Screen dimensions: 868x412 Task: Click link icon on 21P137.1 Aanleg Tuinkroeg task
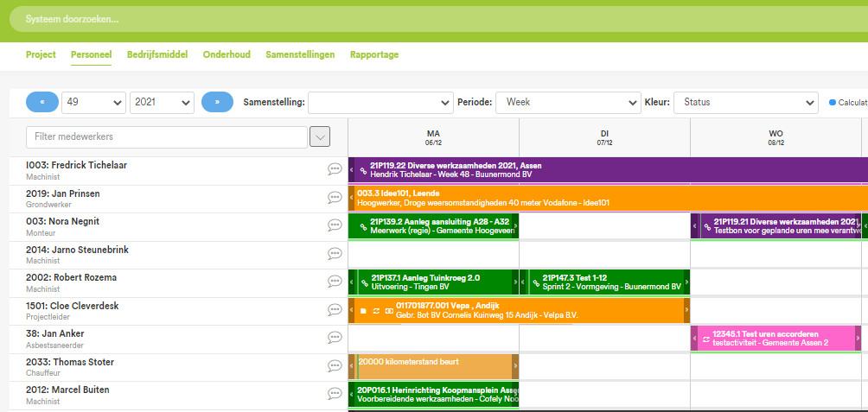point(364,282)
